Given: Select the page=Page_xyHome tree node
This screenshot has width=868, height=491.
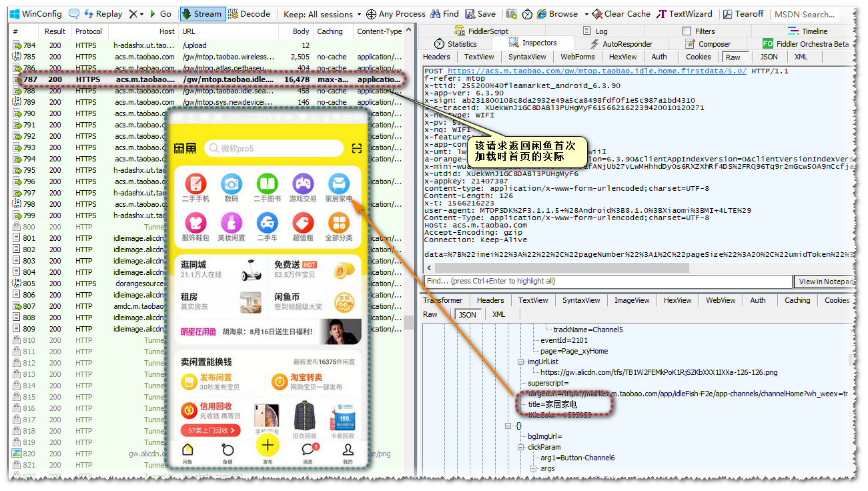Looking at the screenshot, I should (x=574, y=351).
